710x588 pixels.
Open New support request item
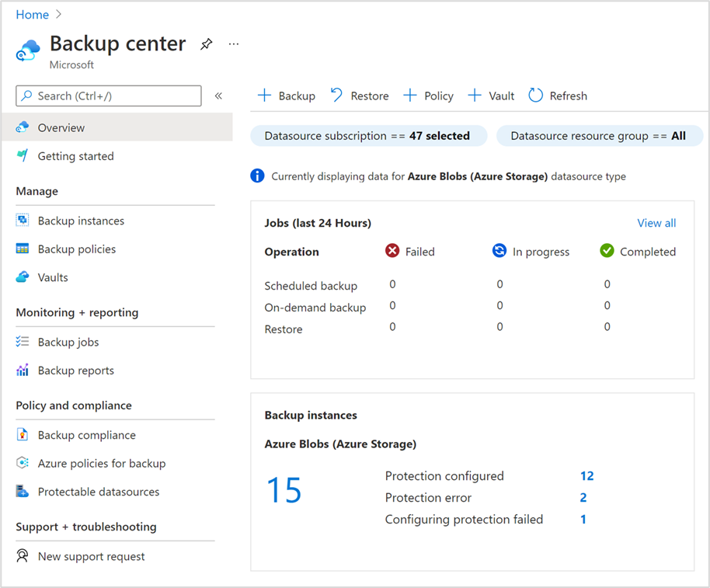coord(91,556)
